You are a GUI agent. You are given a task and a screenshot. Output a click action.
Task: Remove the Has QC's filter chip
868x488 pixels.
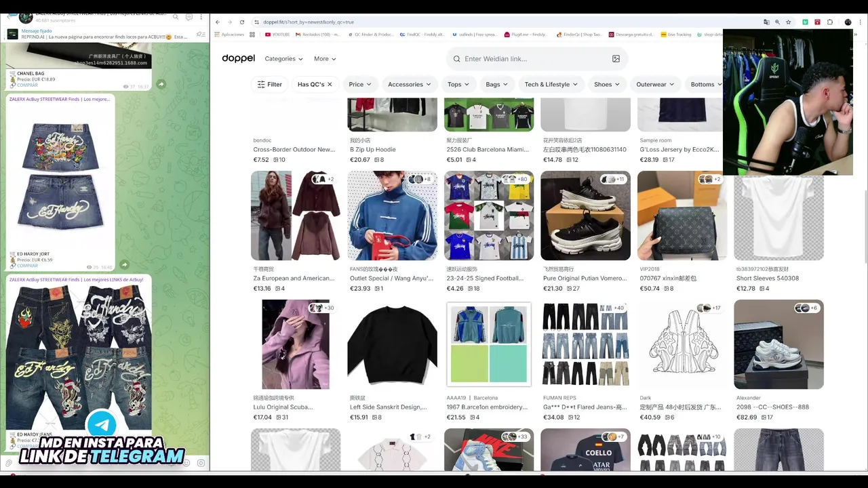tap(330, 85)
